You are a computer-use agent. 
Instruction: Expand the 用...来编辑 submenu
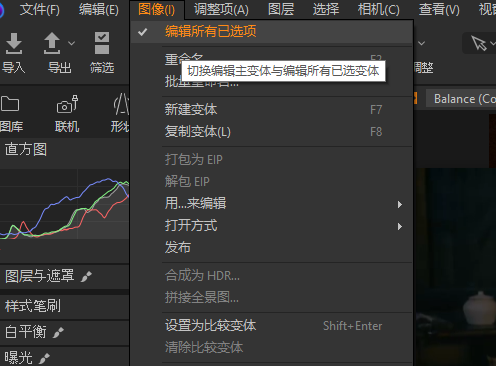pos(272,203)
